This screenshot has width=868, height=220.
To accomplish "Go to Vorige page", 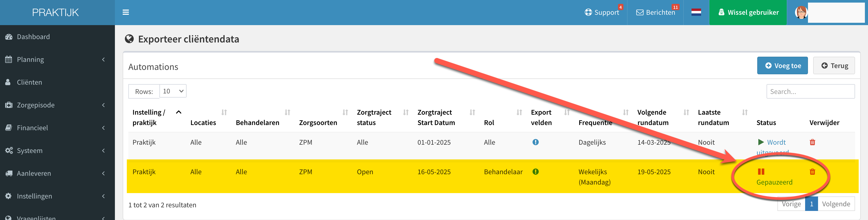I will [791, 204].
